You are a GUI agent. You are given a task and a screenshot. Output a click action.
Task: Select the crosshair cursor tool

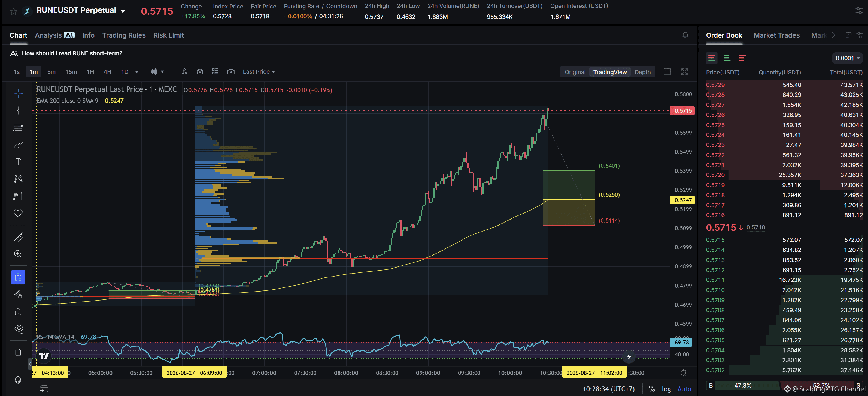(x=18, y=93)
